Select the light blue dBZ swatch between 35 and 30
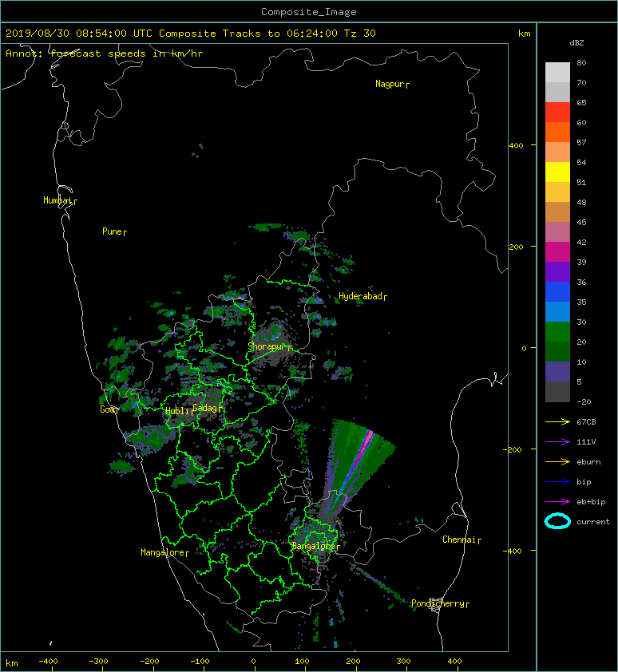618x672 pixels. tap(557, 311)
